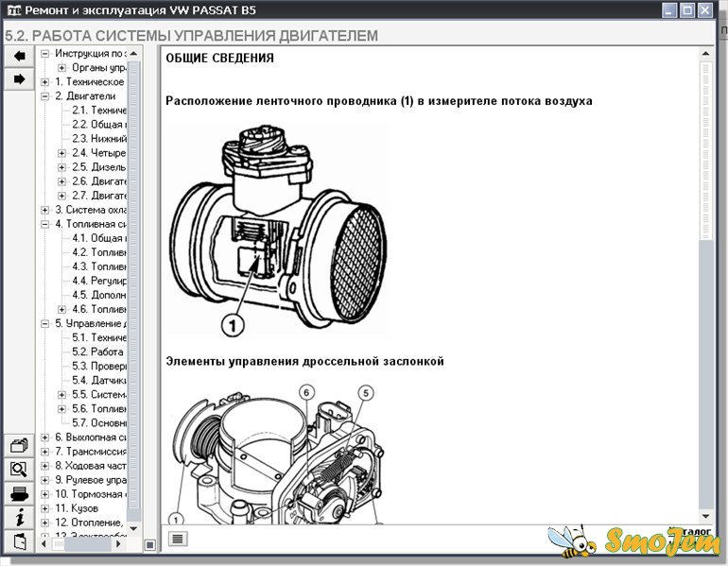The image size is (728, 566).
Task: Select "2.2. Общая" tree item
Action: 99,125
